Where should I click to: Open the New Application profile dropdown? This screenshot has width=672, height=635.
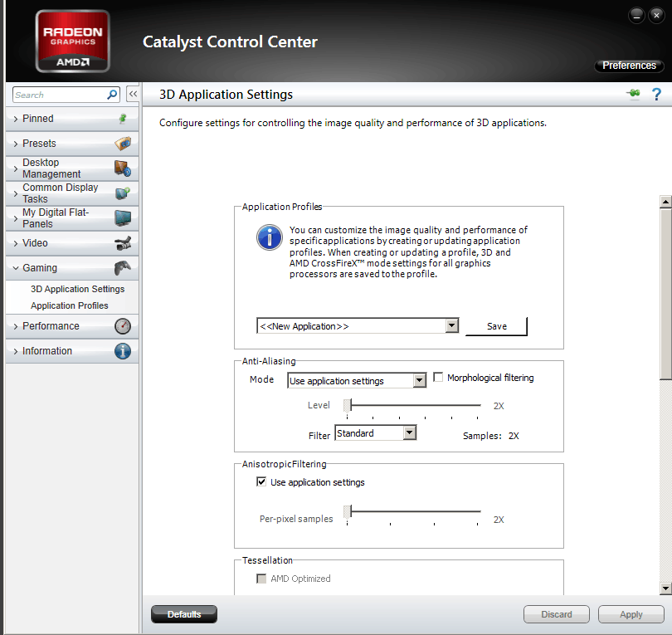(x=451, y=326)
